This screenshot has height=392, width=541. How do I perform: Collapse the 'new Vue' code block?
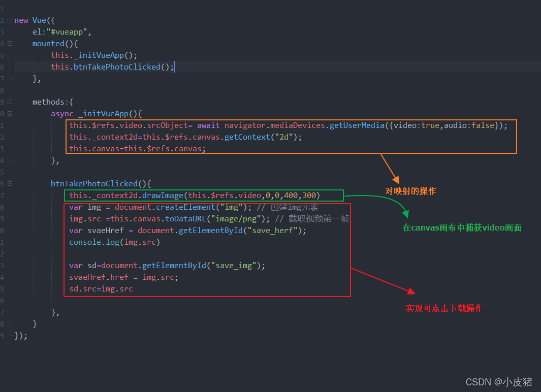10,20
